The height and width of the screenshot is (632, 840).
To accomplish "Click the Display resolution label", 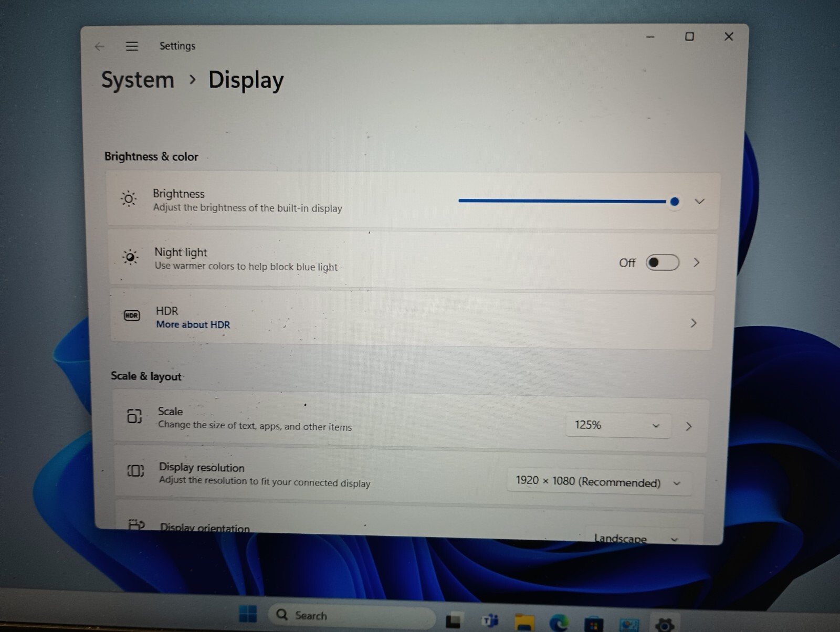I will pos(202,467).
